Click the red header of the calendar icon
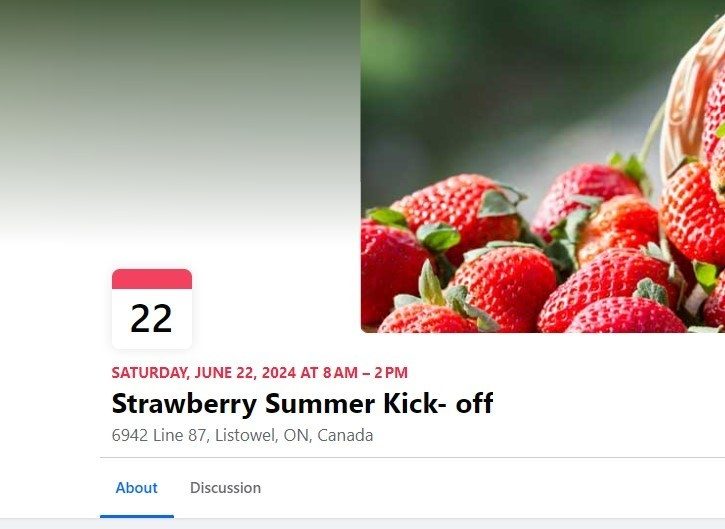 151,278
